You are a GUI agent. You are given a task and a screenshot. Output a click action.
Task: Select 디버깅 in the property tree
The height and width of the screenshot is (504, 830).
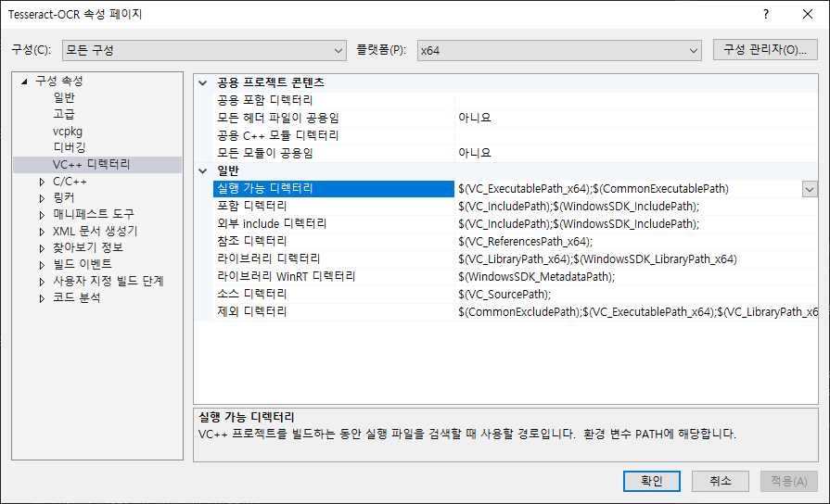pyautogui.click(x=70, y=147)
